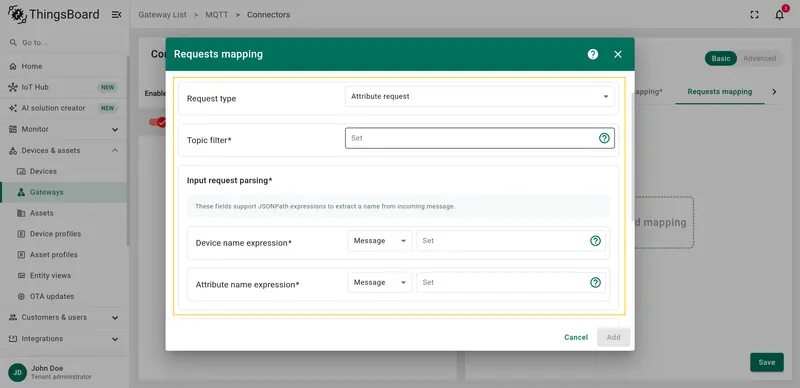Screen dimensions: 800x388
Task: Open the OTA updates page
Action: point(63,297)
